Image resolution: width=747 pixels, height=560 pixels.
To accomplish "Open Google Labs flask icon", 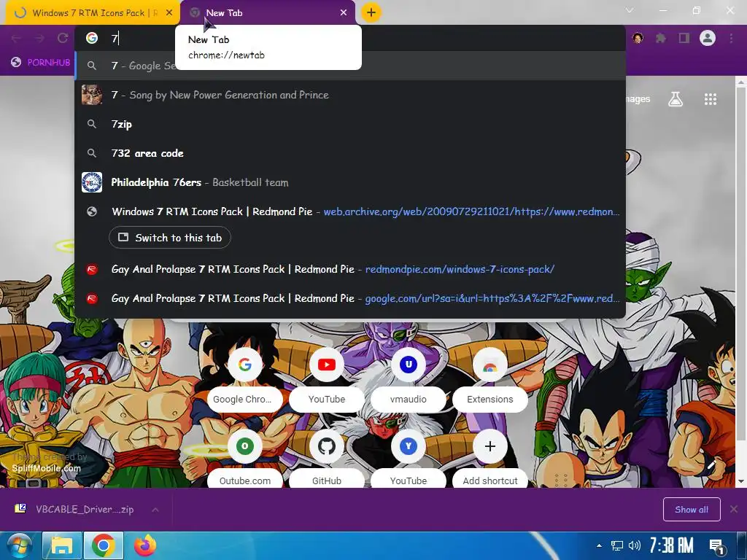I will click(676, 99).
